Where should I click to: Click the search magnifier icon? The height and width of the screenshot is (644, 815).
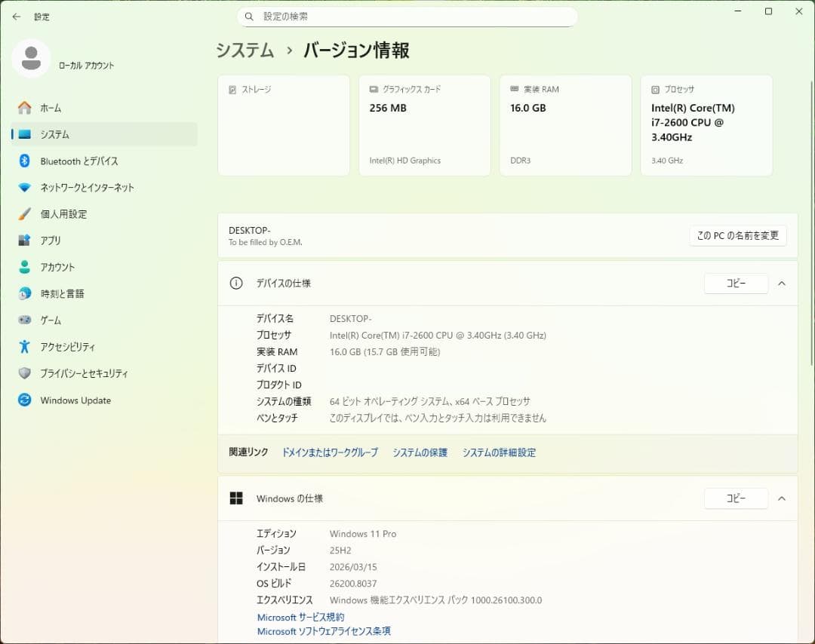249,17
